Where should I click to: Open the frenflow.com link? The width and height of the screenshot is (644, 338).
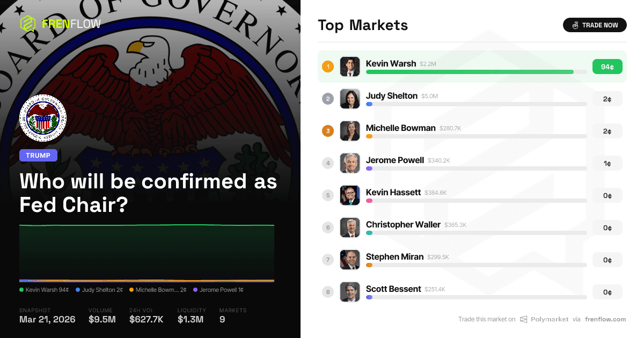click(605, 319)
